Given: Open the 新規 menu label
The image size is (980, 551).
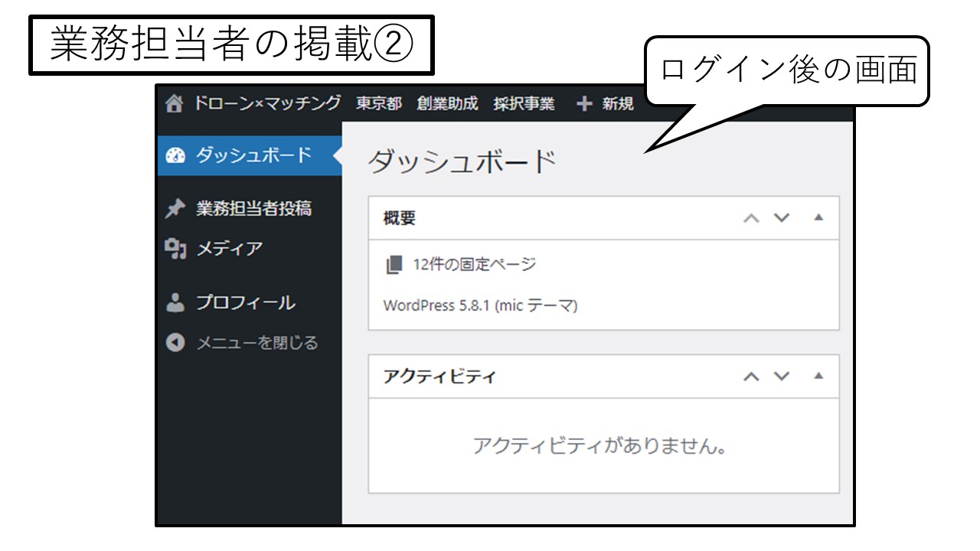Looking at the screenshot, I should tap(618, 105).
